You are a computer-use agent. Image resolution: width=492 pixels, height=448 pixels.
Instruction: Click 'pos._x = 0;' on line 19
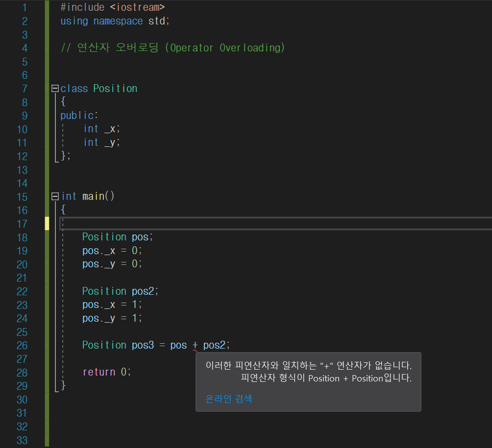click(112, 251)
